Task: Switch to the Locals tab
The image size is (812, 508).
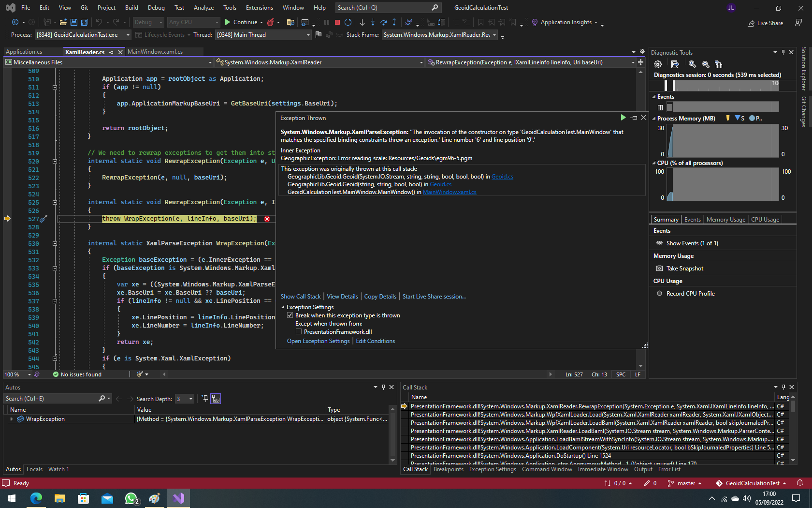Action: 34,469
